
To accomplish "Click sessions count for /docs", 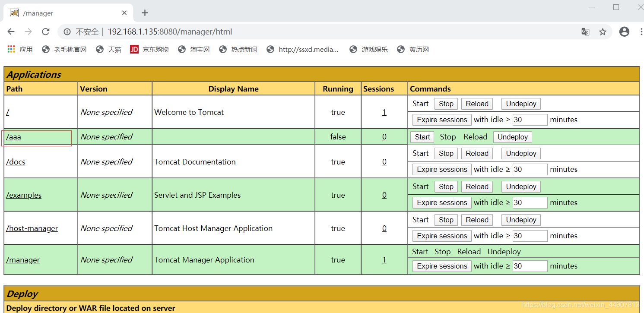I will [384, 162].
